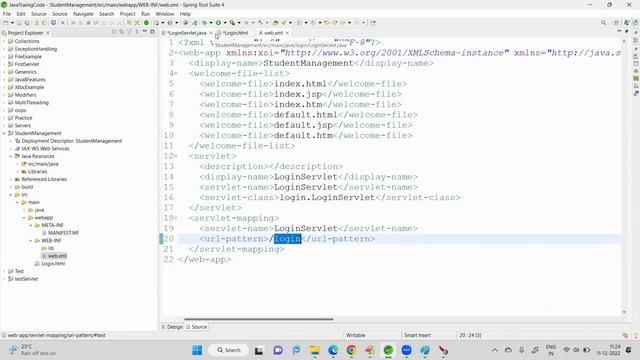
Task: Collapse the StudentManagement project node
Action: [4, 133]
